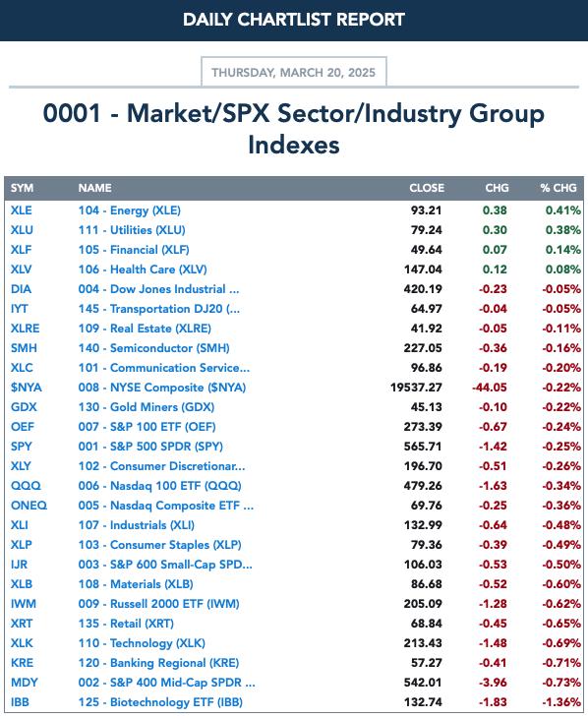Open the XLE symbol link
Viewport: 588px width, 719px height.
pyautogui.click(x=21, y=210)
